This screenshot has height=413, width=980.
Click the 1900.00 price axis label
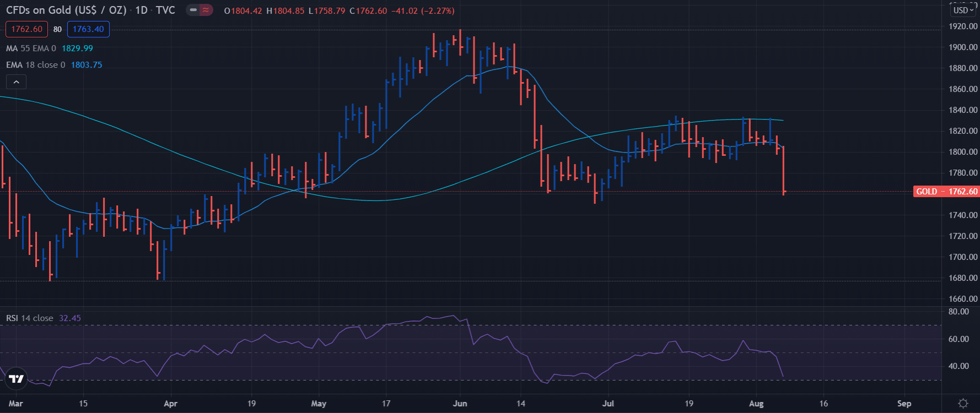coord(963,47)
